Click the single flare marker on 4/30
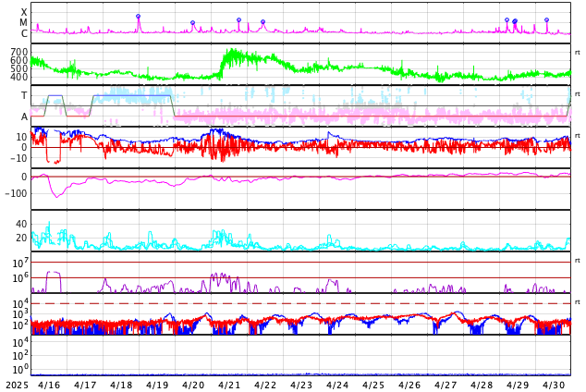The height and width of the screenshot is (392, 586). (x=547, y=19)
